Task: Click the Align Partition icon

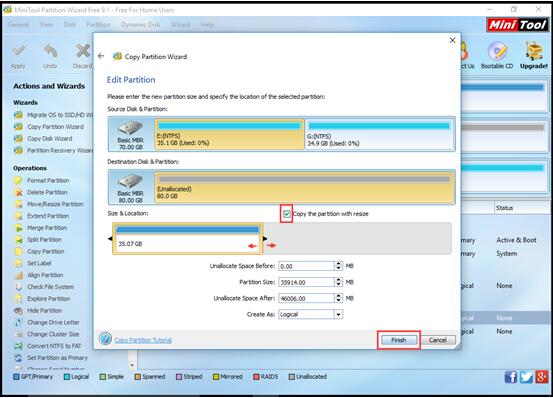Action: pyautogui.click(x=18, y=275)
